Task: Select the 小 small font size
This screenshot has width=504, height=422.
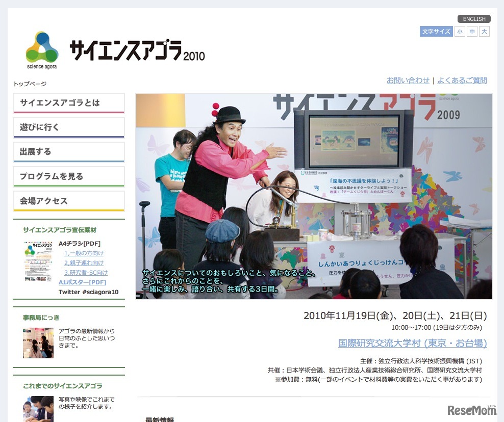Action: pyautogui.click(x=460, y=31)
